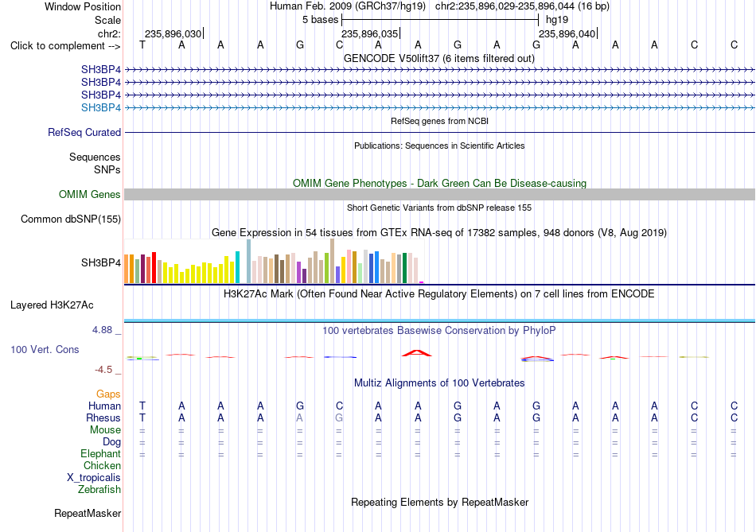Click the SNPs track label
This screenshot has height=532, width=756.
click(x=107, y=169)
